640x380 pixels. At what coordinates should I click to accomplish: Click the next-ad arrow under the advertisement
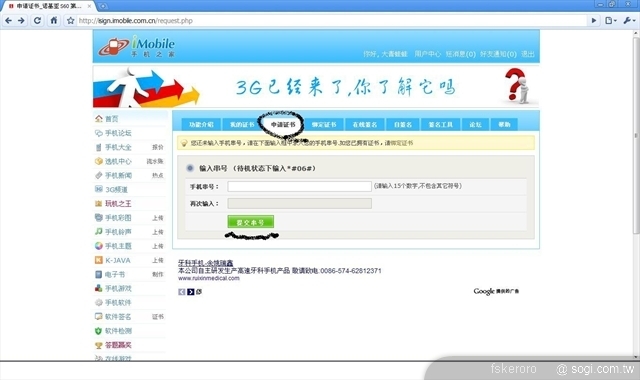[x=191, y=292]
